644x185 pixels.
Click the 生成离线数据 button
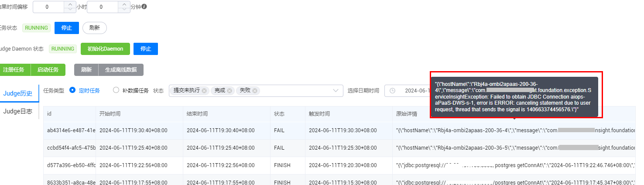[121, 69]
